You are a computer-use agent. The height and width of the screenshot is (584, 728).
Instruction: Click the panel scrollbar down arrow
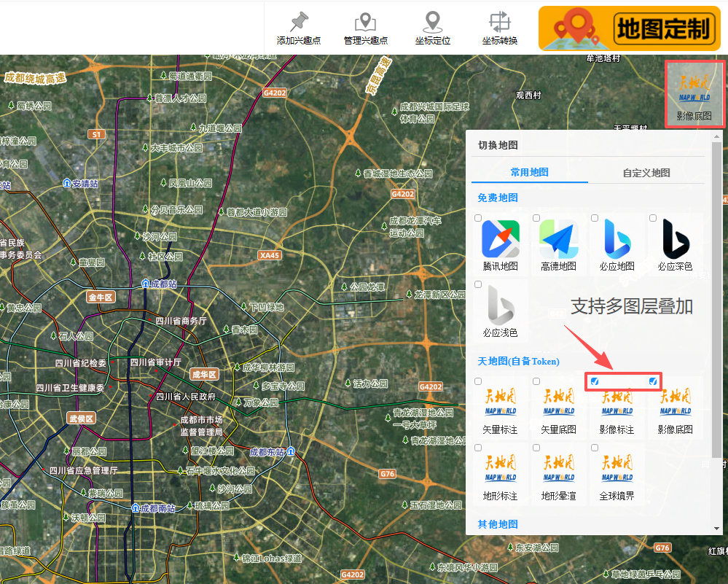pyautogui.click(x=717, y=529)
